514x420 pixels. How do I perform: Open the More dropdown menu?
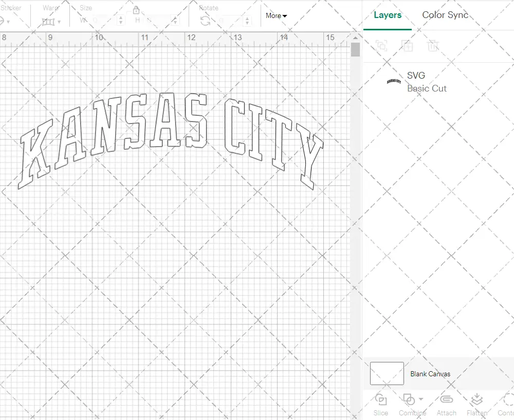(277, 16)
